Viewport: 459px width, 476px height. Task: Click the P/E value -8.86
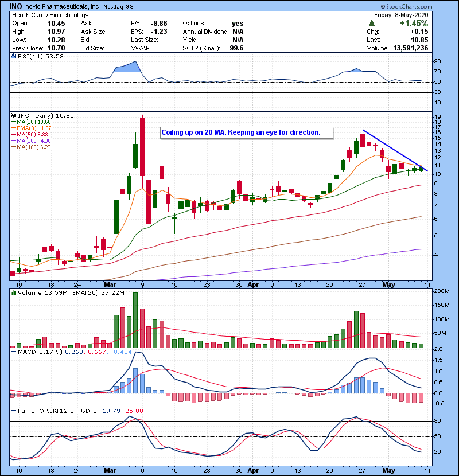(x=159, y=24)
